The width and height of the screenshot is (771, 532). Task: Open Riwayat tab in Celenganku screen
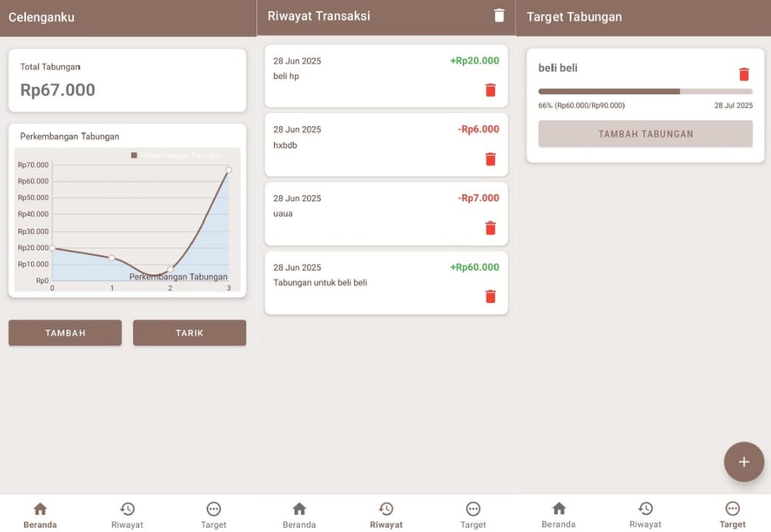(127, 515)
